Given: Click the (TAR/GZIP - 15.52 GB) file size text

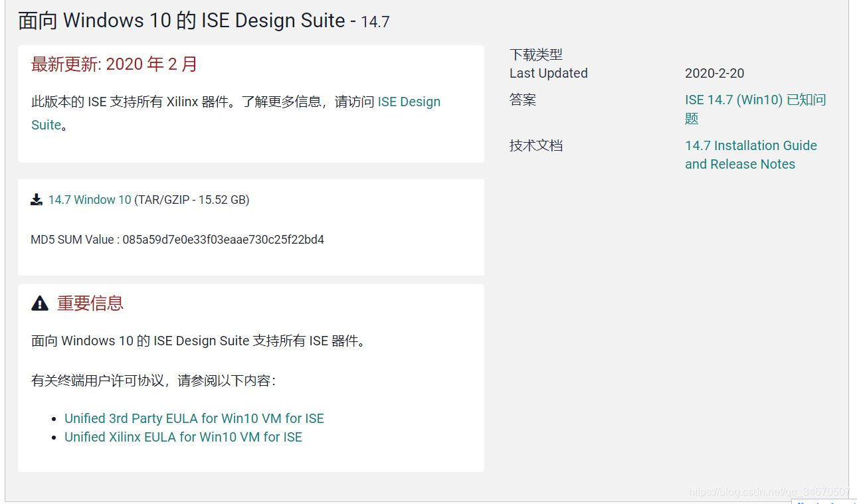Looking at the screenshot, I should pos(192,200).
